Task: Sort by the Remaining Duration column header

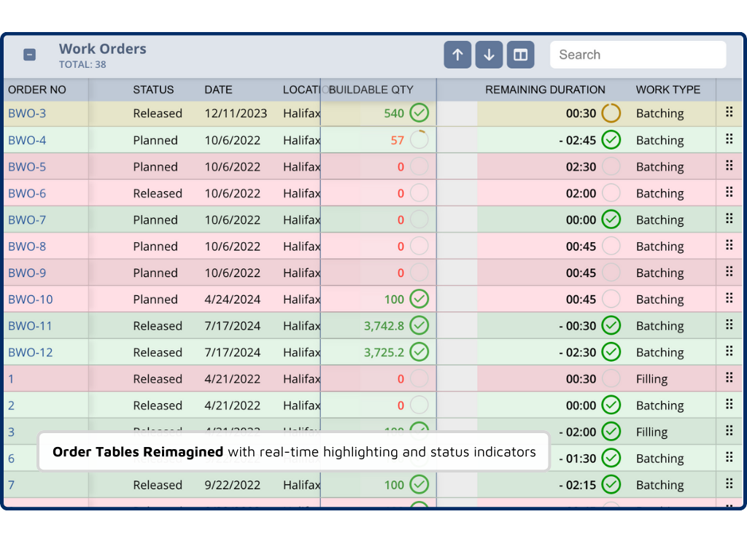Action: click(x=545, y=90)
